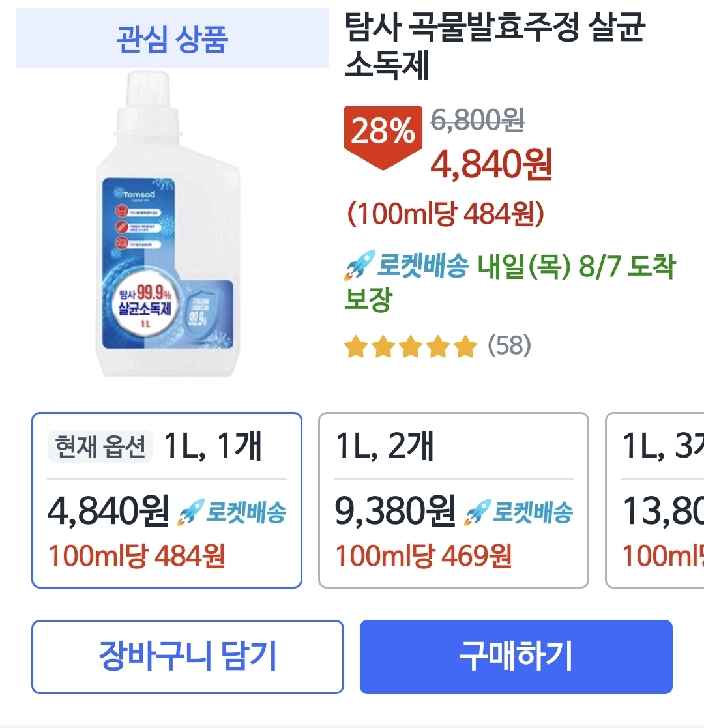The width and height of the screenshot is (704, 728).
Task: Select the 1L, 2개 option card
Action: click(x=453, y=500)
